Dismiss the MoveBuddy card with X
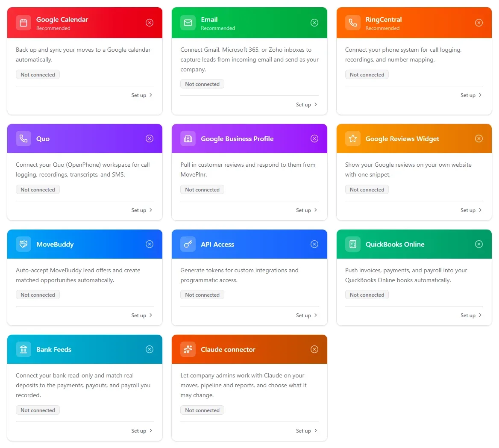Viewport: 499px width, 448px height. click(x=150, y=244)
